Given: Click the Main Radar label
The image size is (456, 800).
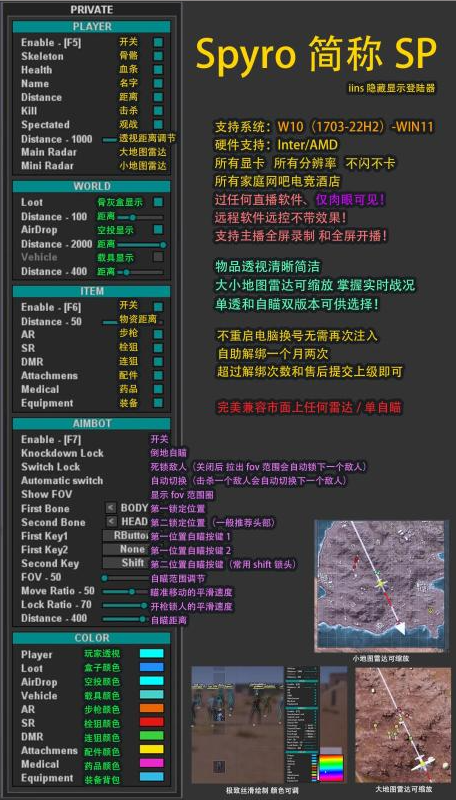Looking at the screenshot, I should click(x=48, y=152).
